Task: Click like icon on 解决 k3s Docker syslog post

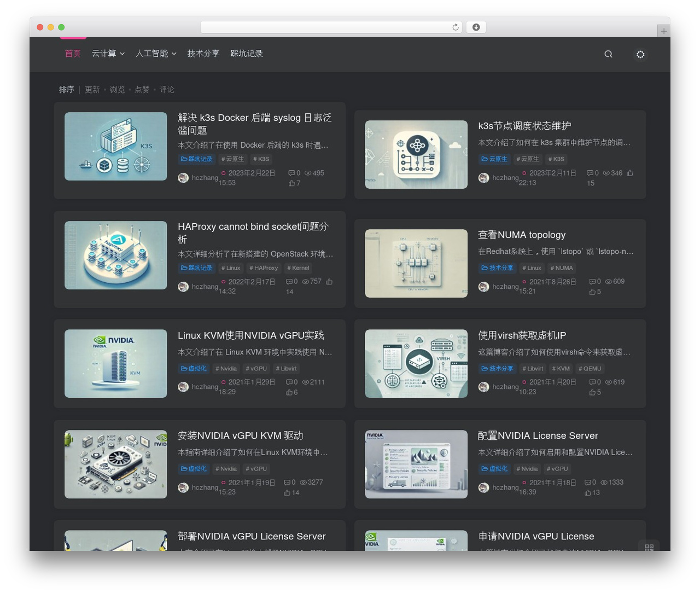Action: 291,183
